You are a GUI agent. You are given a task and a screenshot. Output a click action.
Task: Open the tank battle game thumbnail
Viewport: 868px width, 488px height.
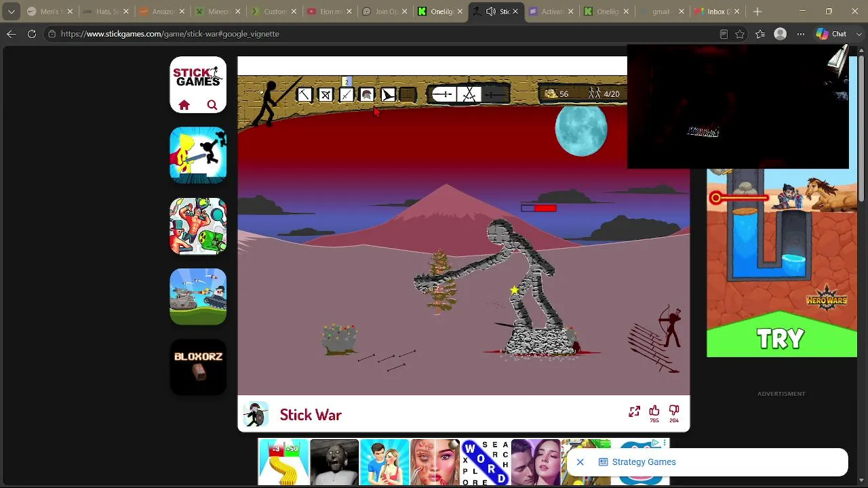tap(198, 297)
